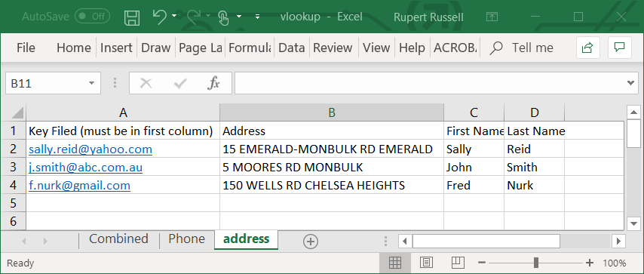Open the Data ribbon tab
This screenshot has width=644, height=274.
point(292,48)
